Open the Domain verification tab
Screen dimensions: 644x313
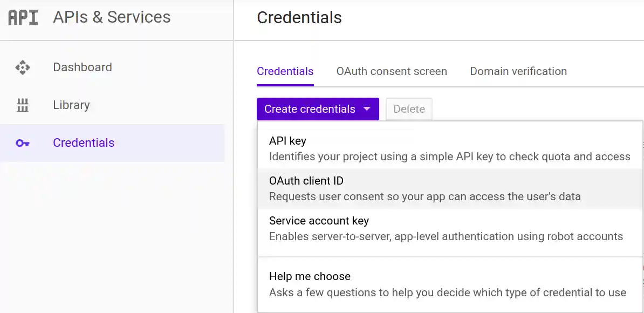[518, 71]
